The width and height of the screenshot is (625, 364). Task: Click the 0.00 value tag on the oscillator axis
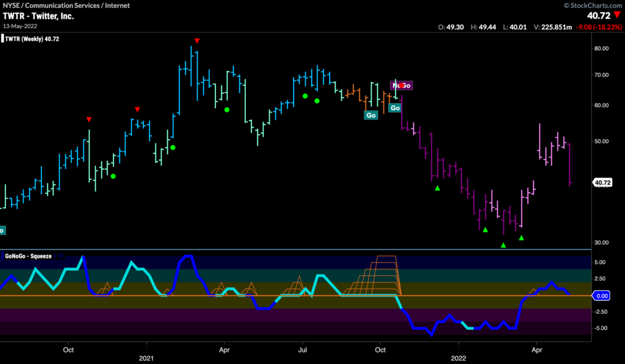point(602,295)
